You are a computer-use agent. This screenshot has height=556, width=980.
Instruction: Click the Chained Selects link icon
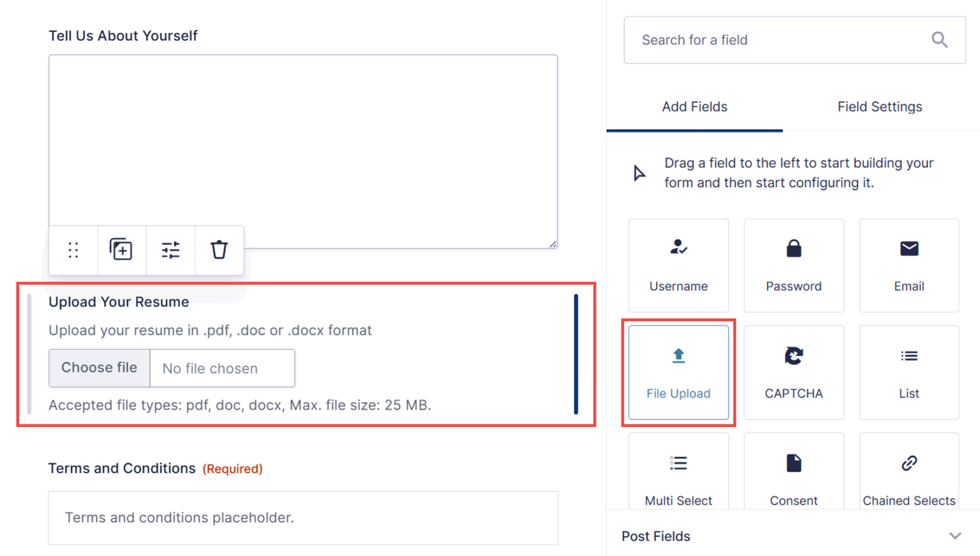(x=909, y=463)
